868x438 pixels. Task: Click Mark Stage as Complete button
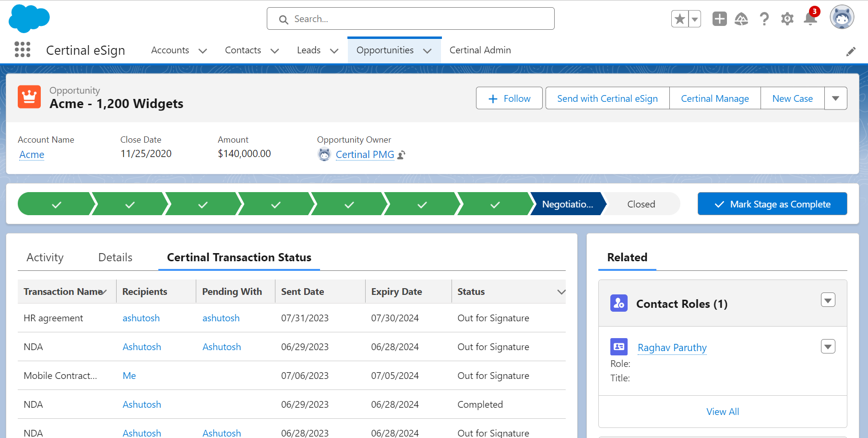(773, 204)
